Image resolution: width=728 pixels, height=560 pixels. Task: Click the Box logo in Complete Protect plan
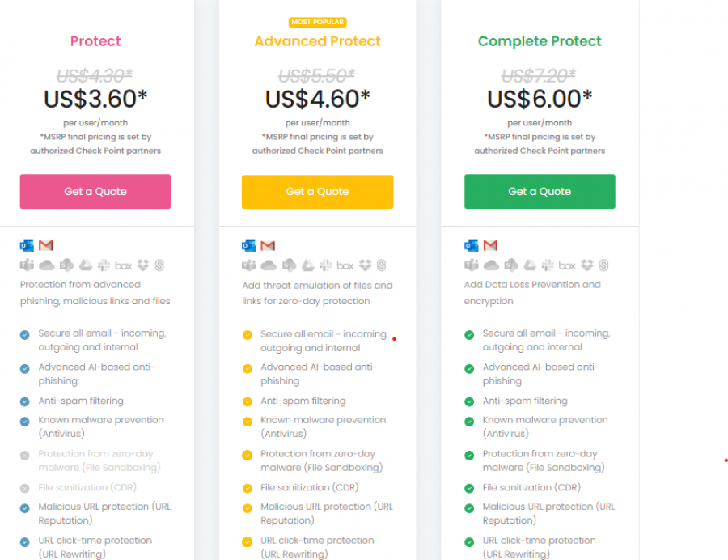point(567,265)
